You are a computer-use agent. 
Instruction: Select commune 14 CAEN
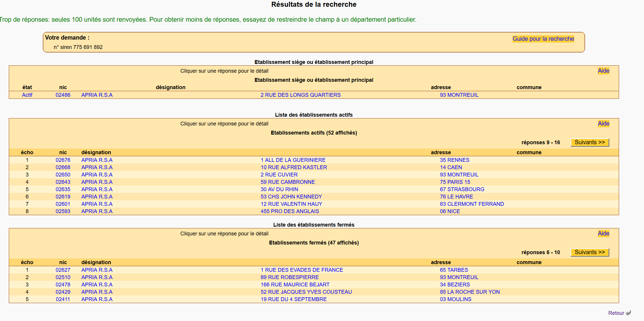[451, 167]
